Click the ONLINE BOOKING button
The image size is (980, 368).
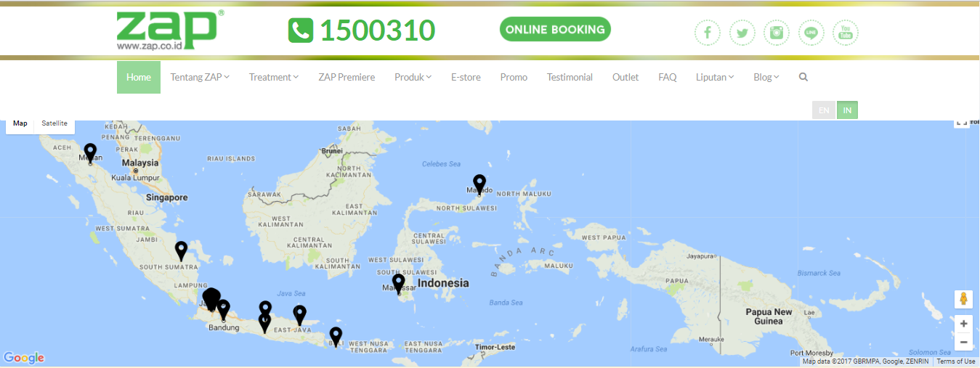coord(555,30)
